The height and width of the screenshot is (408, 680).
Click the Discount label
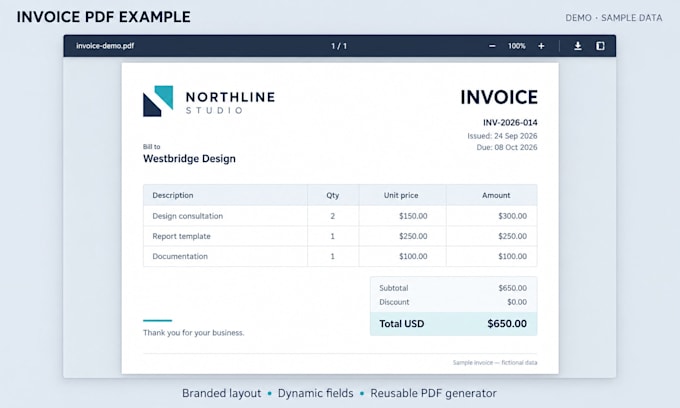pyautogui.click(x=394, y=302)
